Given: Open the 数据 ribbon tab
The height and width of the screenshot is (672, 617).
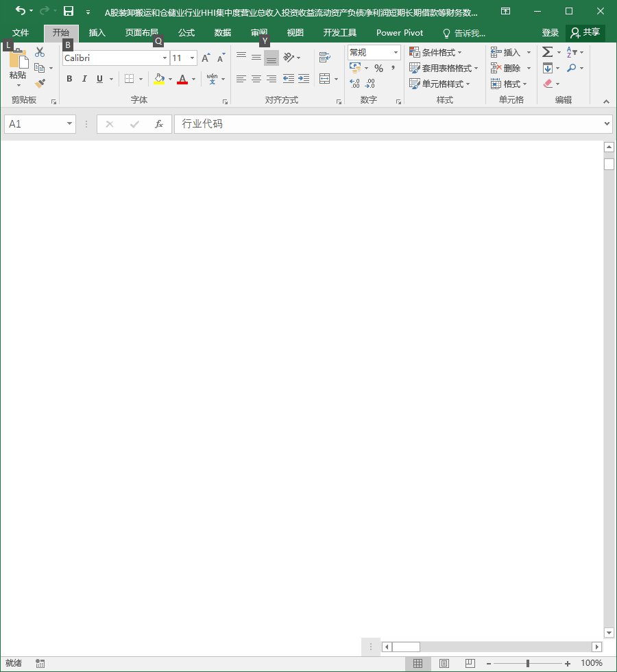Looking at the screenshot, I should [222, 33].
